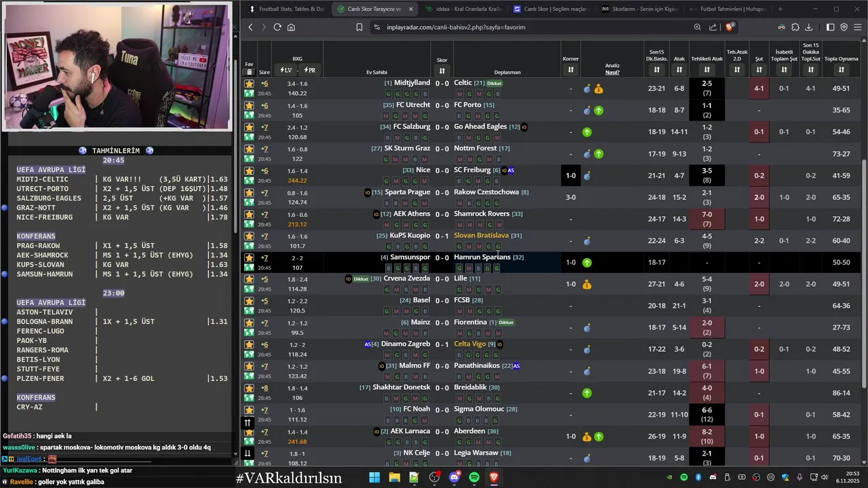Toggle favorite star for AEK Athens row
This screenshot has width=868, height=488.
coord(249,214)
